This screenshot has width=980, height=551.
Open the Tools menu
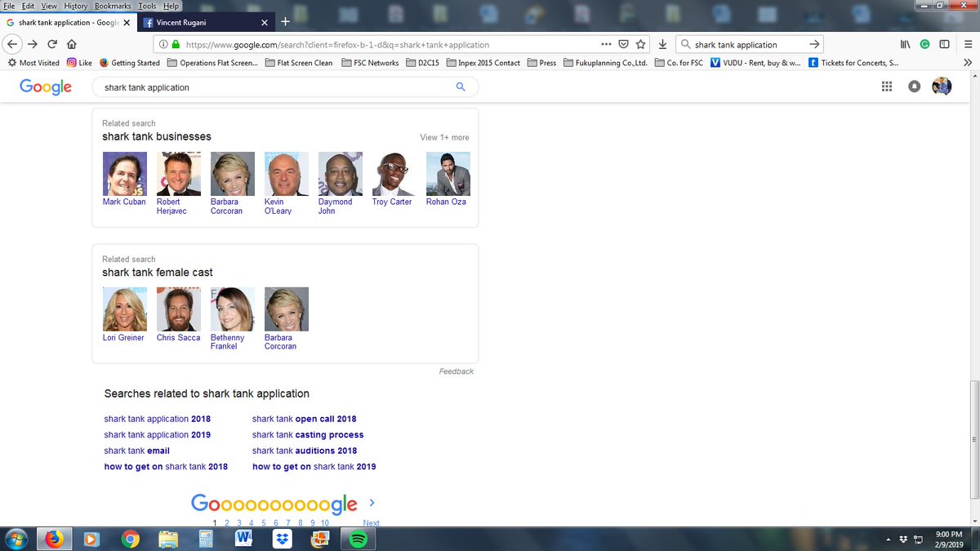click(147, 6)
